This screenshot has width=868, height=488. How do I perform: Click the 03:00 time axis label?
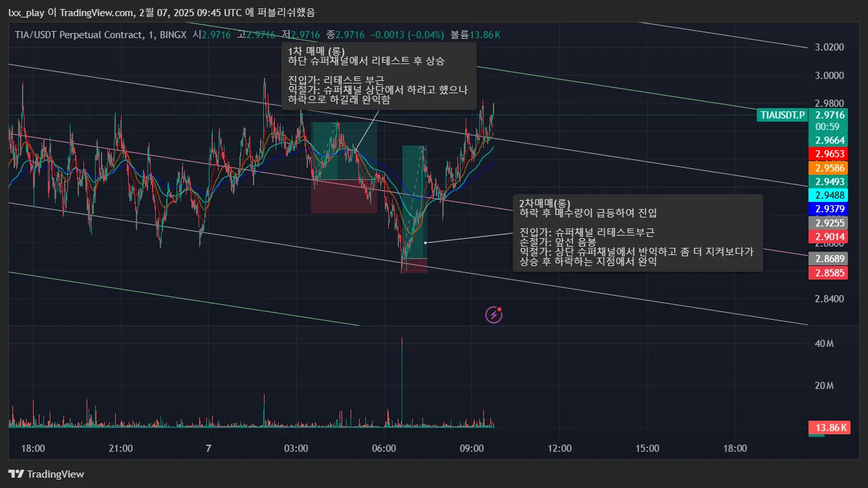(296, 448)
